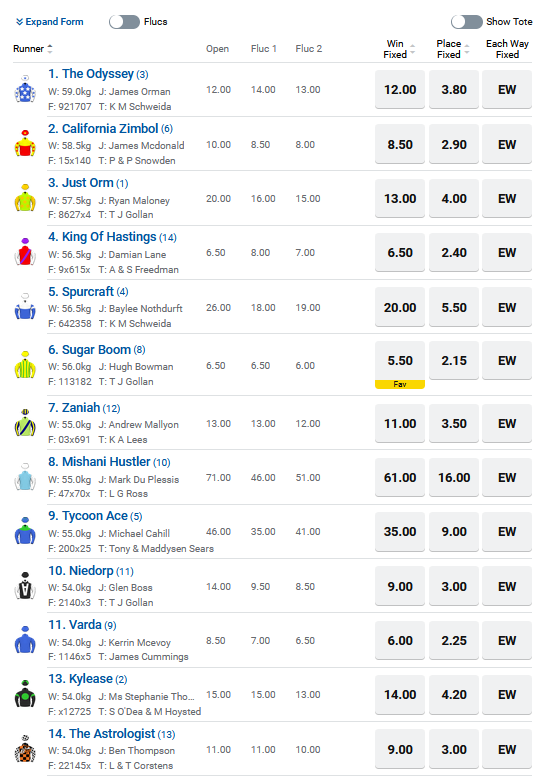Click California Zimbol red-yellow silks icon
The width and height of the screenshot is (543, 777).
point(25,144)
